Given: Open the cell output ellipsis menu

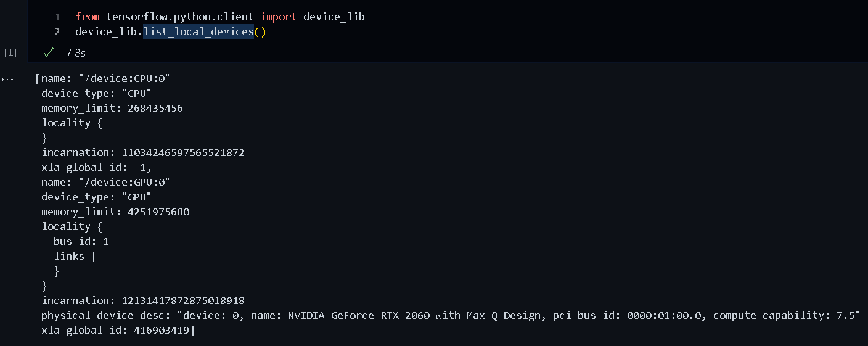Looking at the screenshot, I should pyautogui.click(x=7, y=80).
